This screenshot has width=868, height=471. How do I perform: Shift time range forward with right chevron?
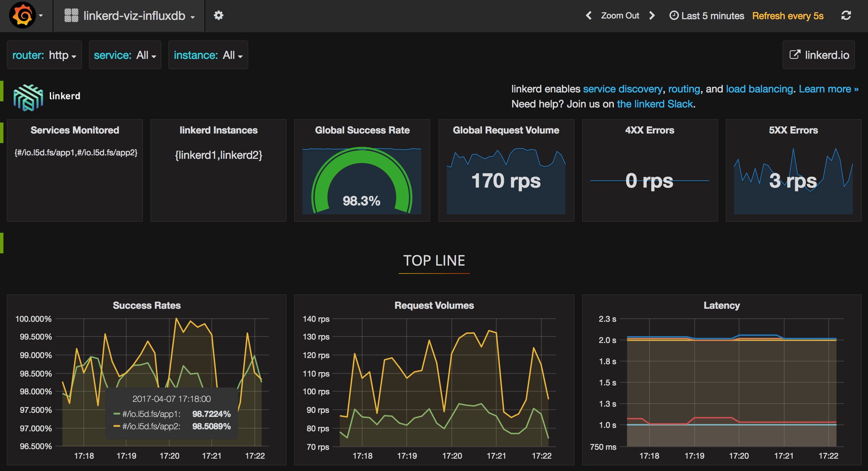(x=652, y=16)
